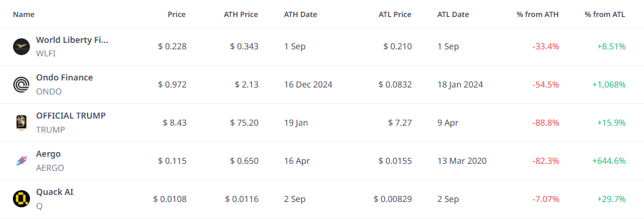Click the Aergo coin logo
The image size is (644, 219).
click(x=21, y=161)
